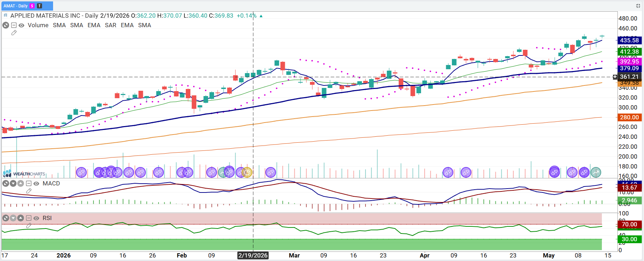Image resolution: width=644 pixels, height=261 pixels.
Task: Click the magenta S badge on the AMAT tab
Action: point(32,6)
